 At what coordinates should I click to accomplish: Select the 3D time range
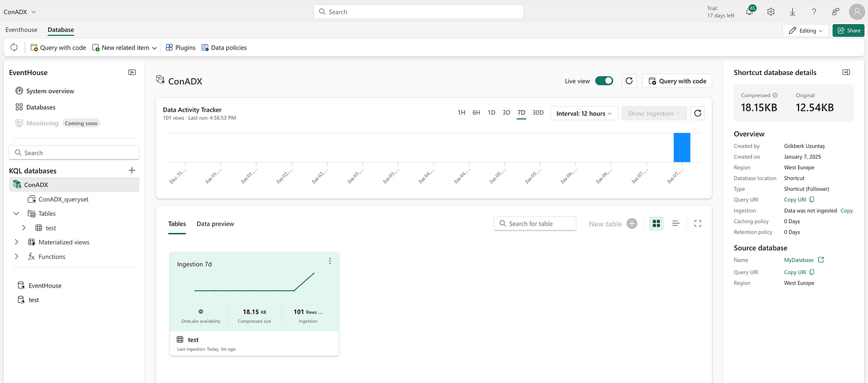click(x=506, y=113)
